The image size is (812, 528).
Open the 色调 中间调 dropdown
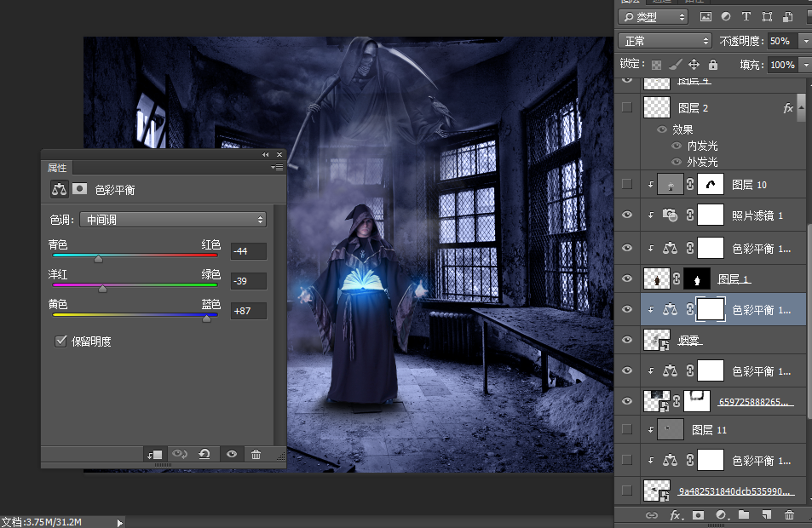tap(172, 220)
